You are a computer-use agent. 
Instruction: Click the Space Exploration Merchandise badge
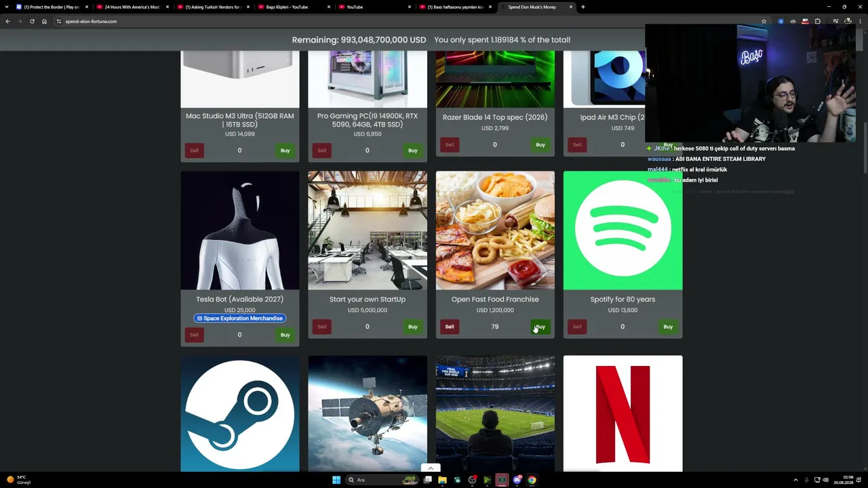239,319
